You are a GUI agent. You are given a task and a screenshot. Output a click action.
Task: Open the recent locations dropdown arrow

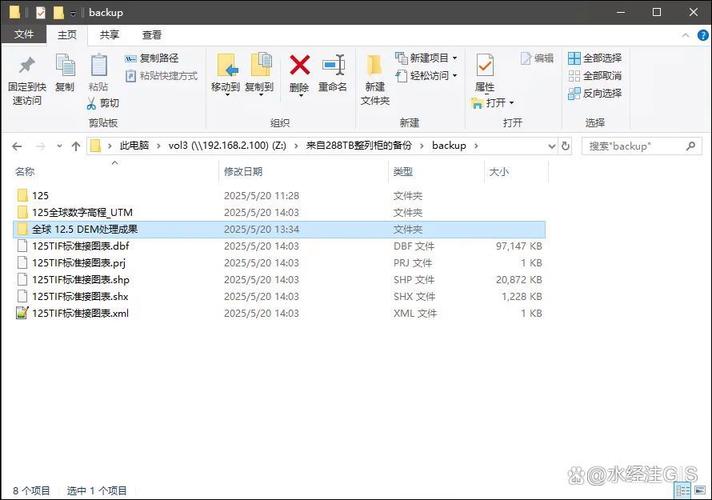[59, 146]
